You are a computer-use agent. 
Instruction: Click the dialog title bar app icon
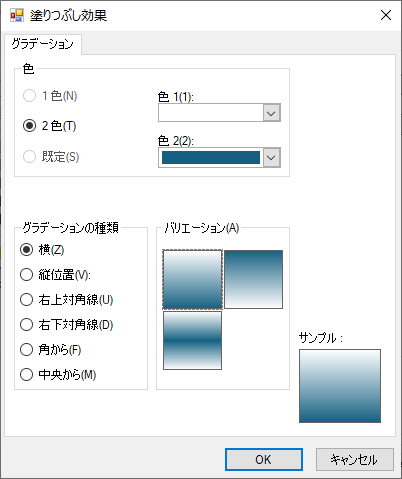click(x=17, y=15)
